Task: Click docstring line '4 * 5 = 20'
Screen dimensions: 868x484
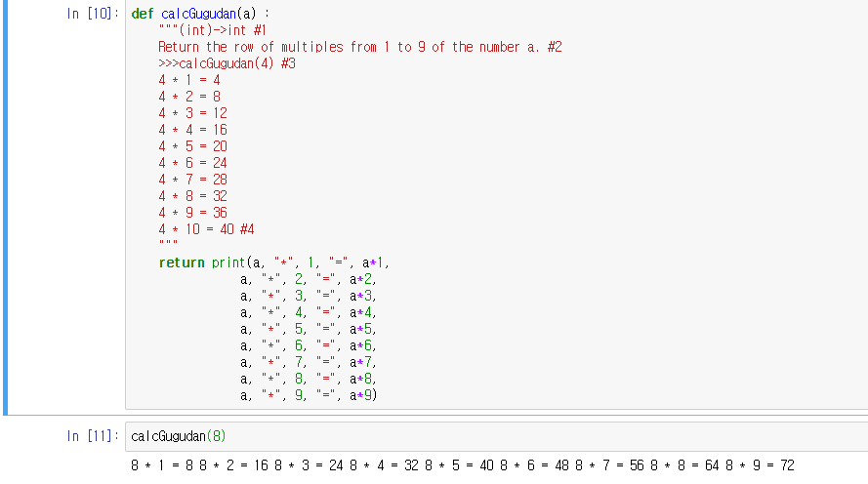Action: click(x=192, y=146)
